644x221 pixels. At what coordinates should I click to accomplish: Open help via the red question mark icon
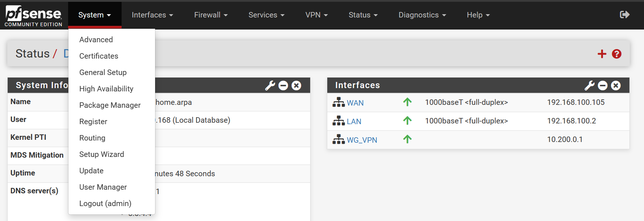[x=617, y=54]
